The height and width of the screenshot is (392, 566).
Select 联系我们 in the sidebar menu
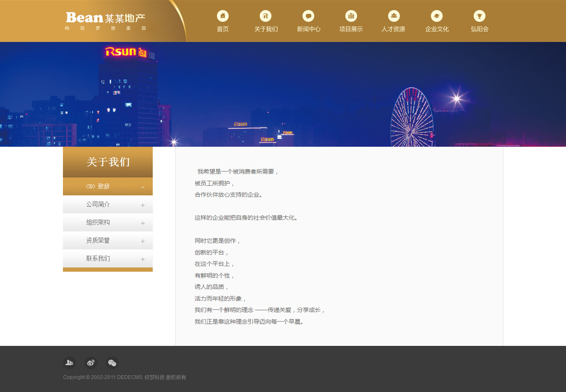[x=98, y=259]
